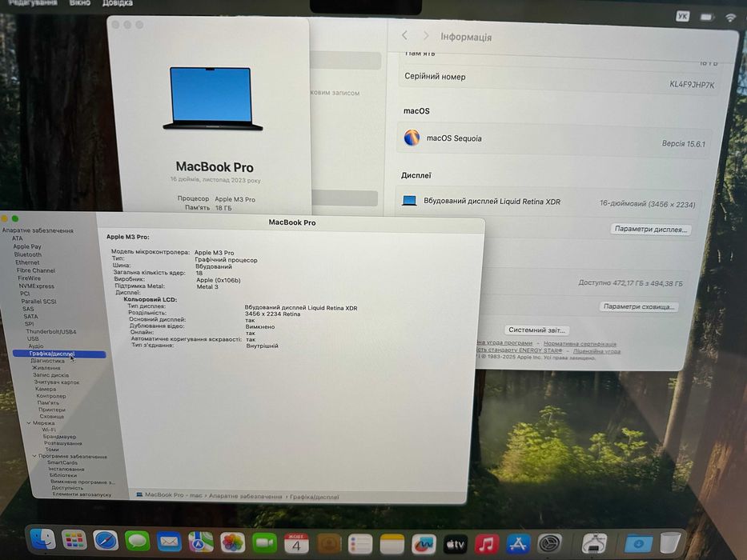The image size is (747, 560).
Task: Open Ліцензійна угода link
Action: (596, 351)
